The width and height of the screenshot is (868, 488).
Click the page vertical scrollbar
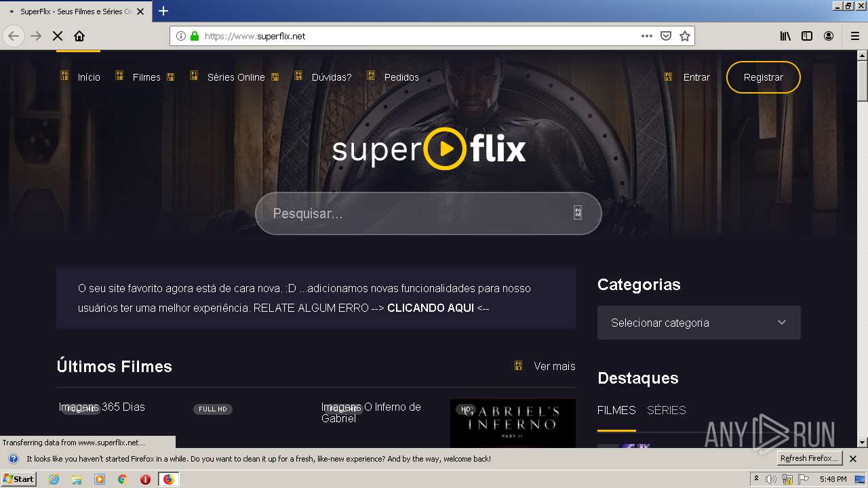[x=862, y=247]
